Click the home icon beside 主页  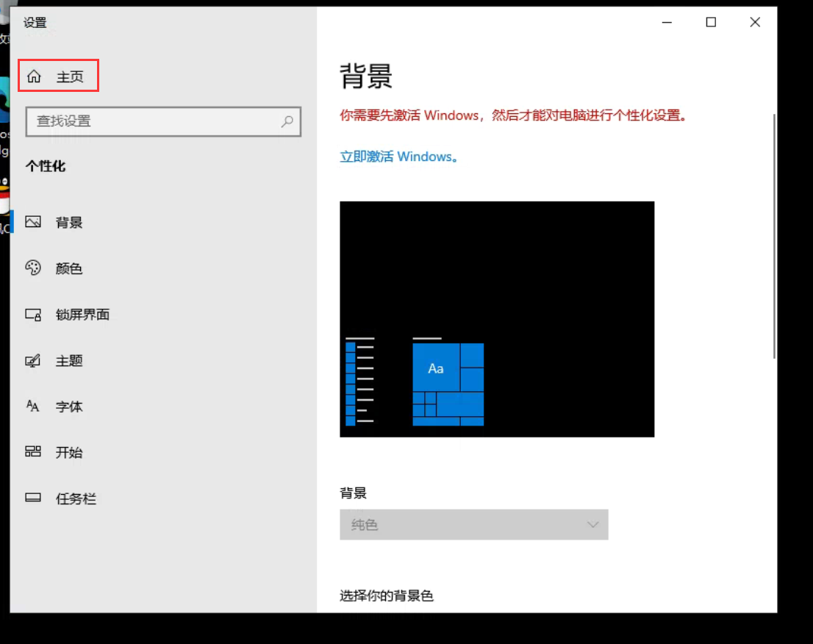click(35, 76)
